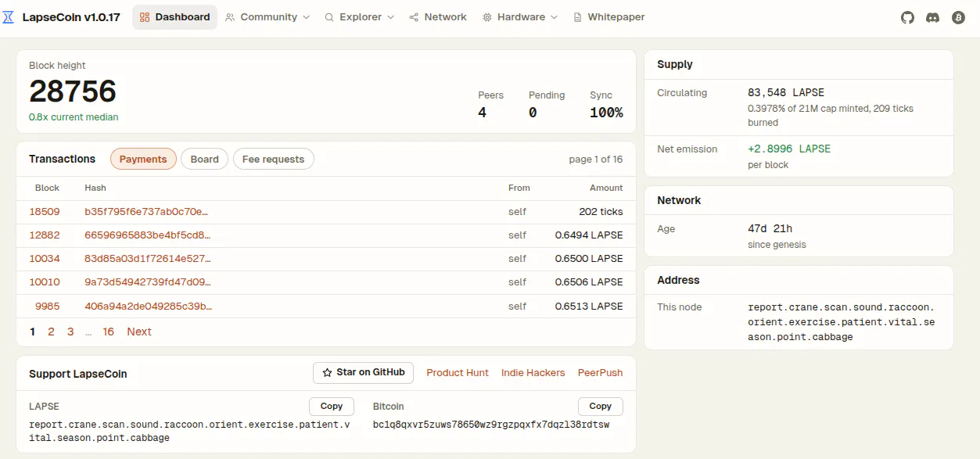Click the Network share icon
The width and height of the screenshot is (980, 459).
pos(414,17)
